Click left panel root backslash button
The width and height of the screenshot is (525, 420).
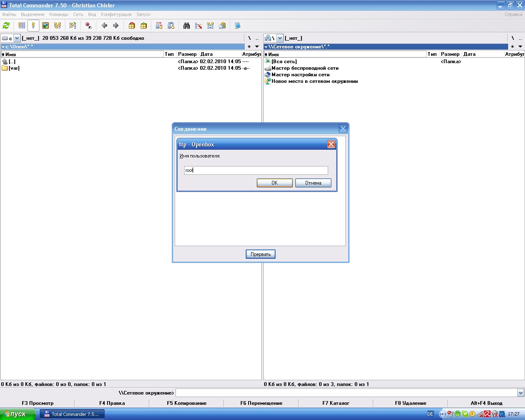click(249, 38)
